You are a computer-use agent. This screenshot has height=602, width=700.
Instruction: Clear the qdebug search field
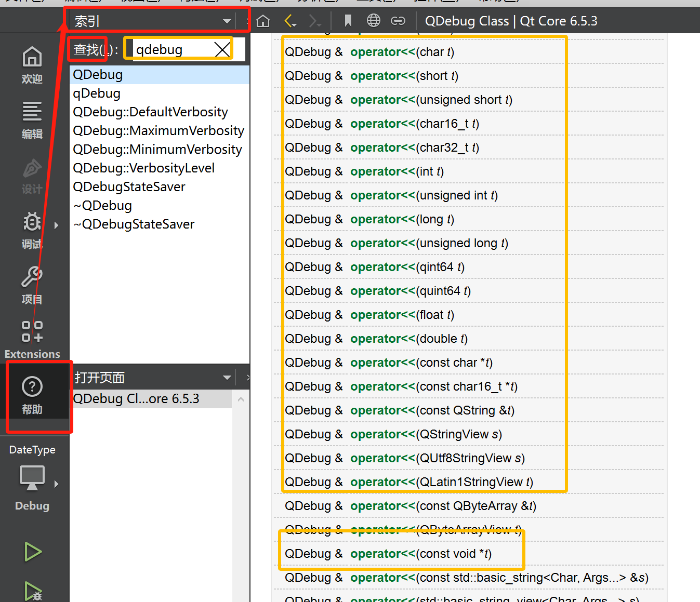click(x=222, y=49)
